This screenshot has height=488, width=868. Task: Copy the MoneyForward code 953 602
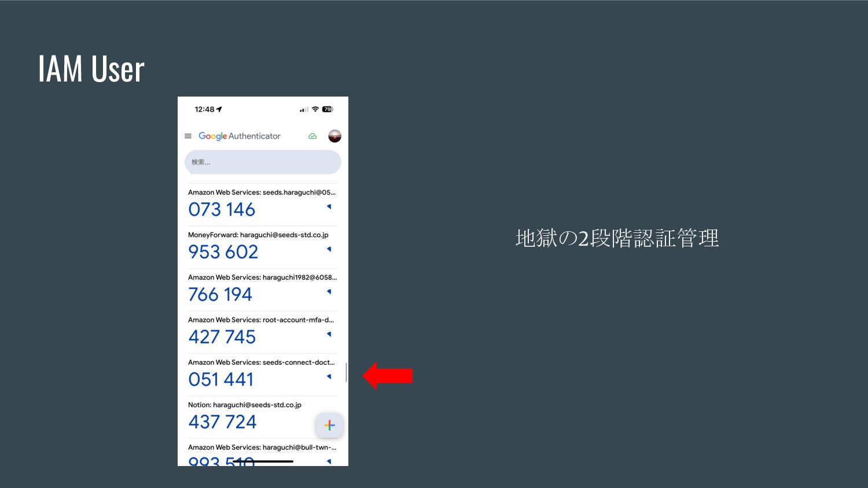click(223, 252)
